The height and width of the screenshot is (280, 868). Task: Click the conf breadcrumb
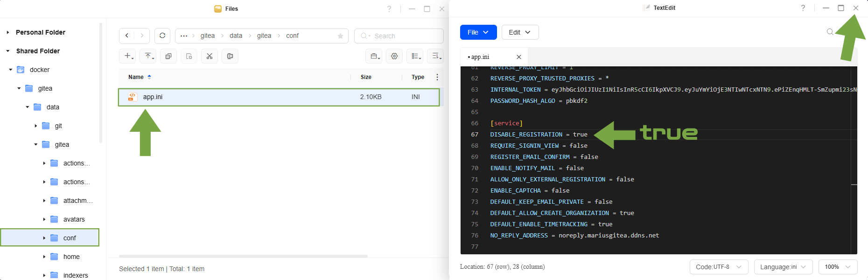(292, 36)
